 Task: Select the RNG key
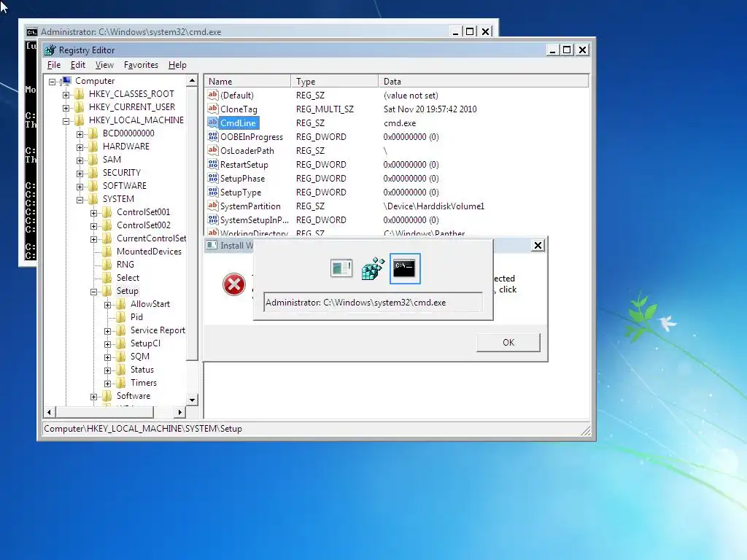coord(125,264)
